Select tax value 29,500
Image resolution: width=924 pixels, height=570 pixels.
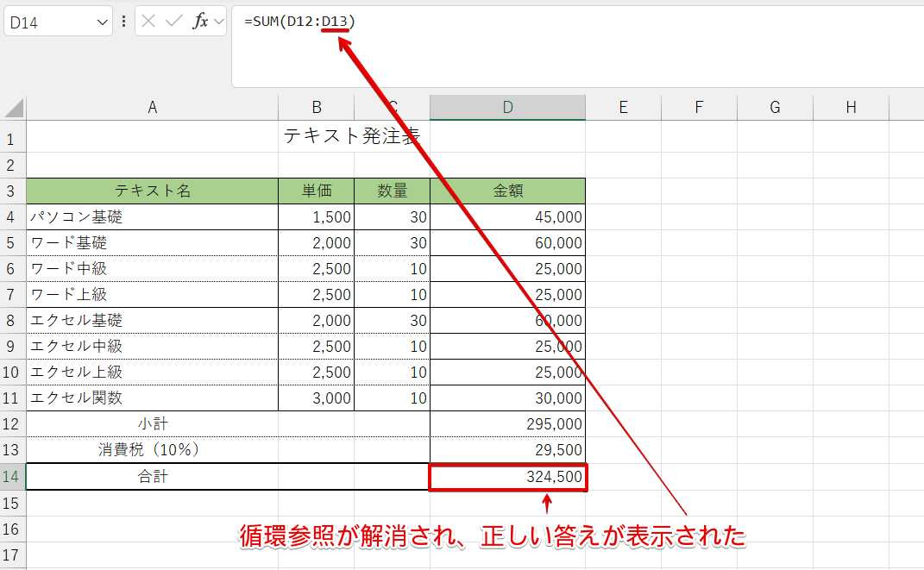pos(508,450)
